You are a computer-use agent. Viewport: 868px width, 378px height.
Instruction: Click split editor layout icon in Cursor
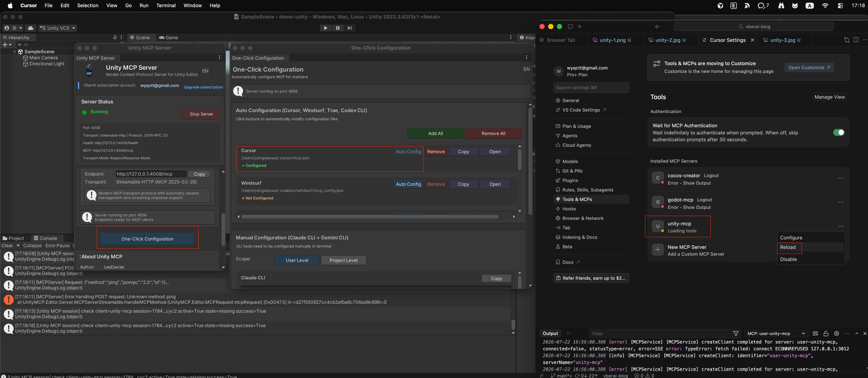(x=856, y=40)
